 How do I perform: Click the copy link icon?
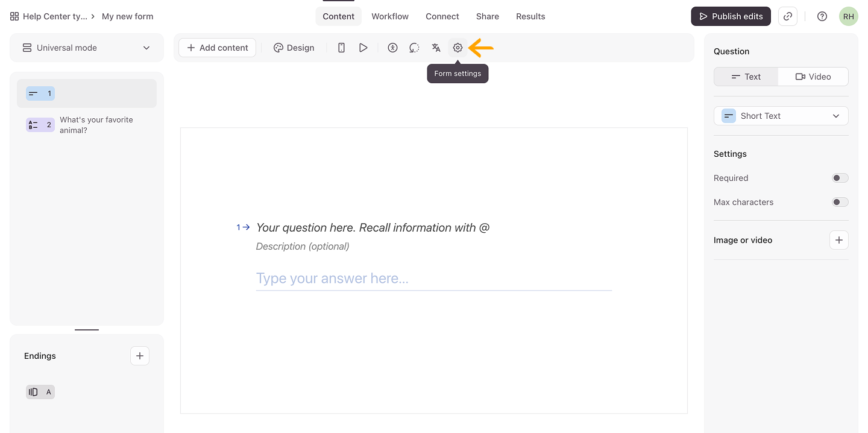pyautogui.click(x=787, y=16)
